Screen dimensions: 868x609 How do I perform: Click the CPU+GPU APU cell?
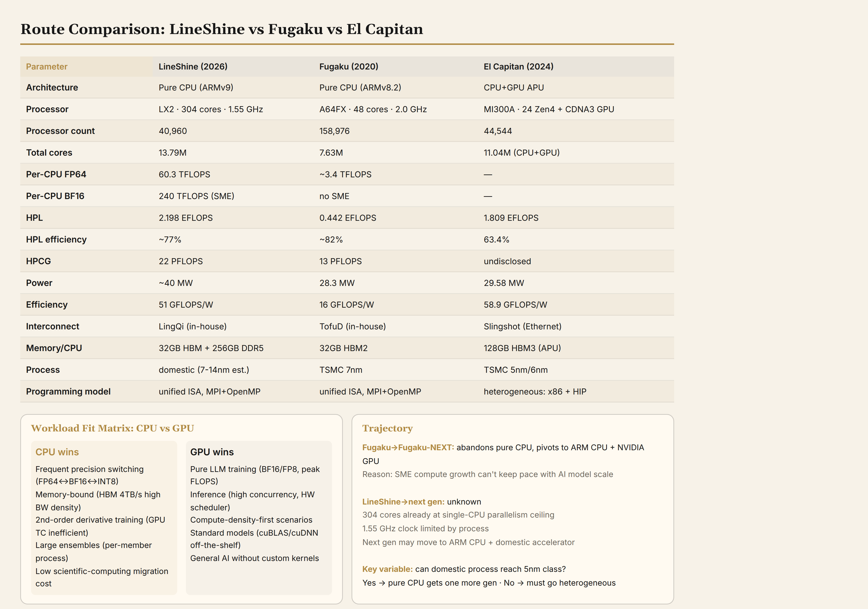pyautogui.click(x=514, y=87)
